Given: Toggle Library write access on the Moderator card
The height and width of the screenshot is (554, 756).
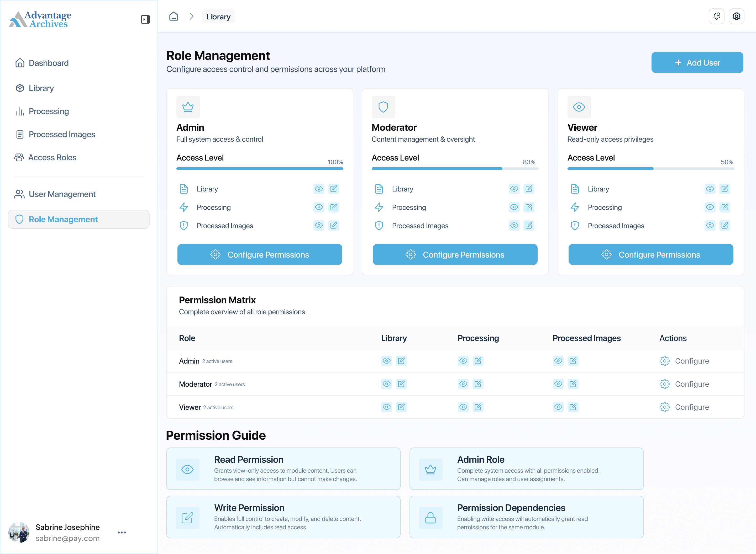Looking at the screenshot, I should coord(529,189).
